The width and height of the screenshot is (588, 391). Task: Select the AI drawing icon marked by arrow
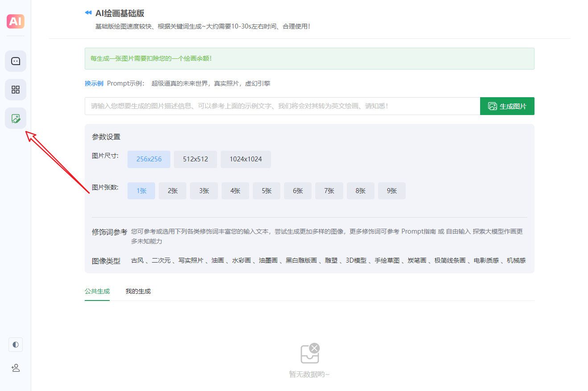point(15,118)
